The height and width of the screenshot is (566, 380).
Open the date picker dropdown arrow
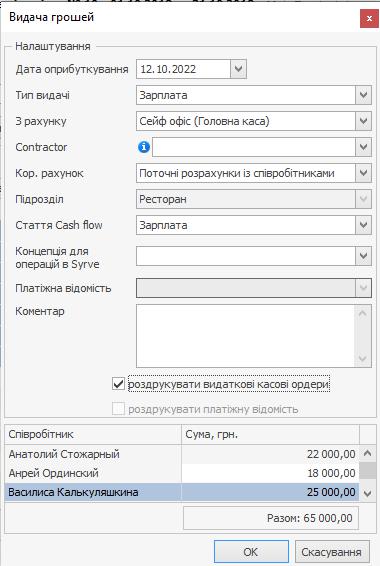tap(238, 69)
